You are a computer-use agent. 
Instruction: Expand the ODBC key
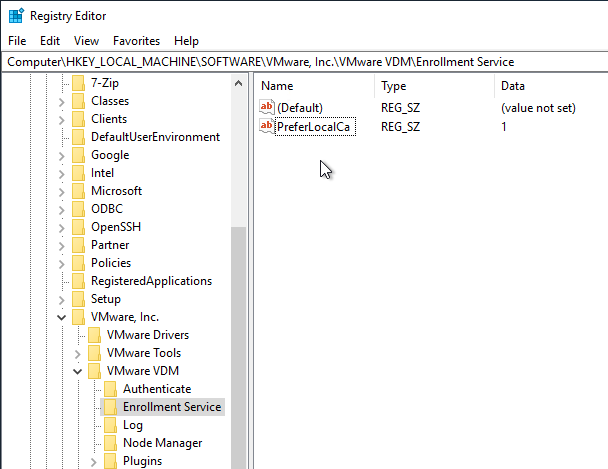pos(62,210)
